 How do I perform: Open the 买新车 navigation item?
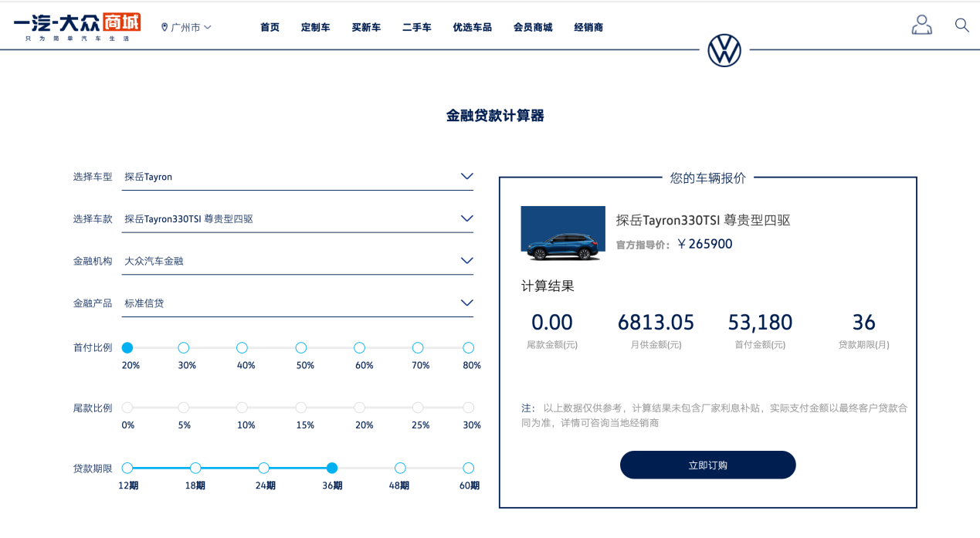pyautogui.click(x=366, y=27)
